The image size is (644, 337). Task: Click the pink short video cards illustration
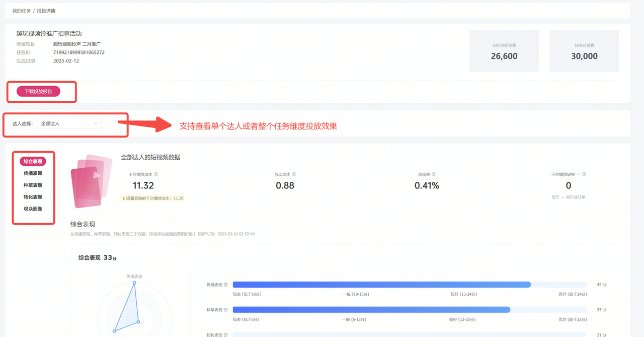click(x=87, y=180)
